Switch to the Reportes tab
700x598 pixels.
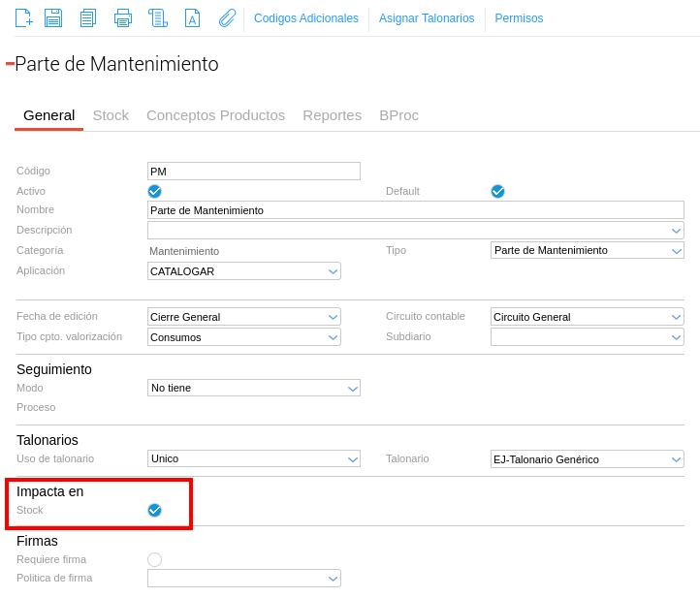(332, 115)
